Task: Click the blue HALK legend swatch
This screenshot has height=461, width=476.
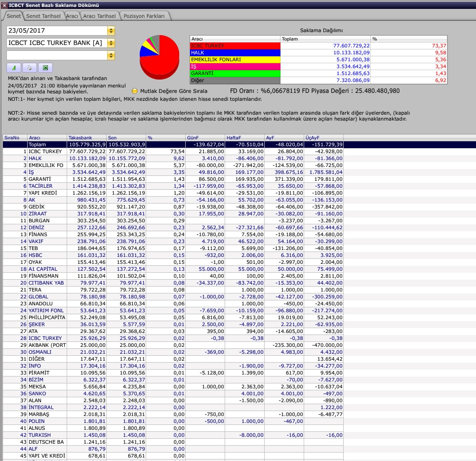Action: click(x=235, y=53)
